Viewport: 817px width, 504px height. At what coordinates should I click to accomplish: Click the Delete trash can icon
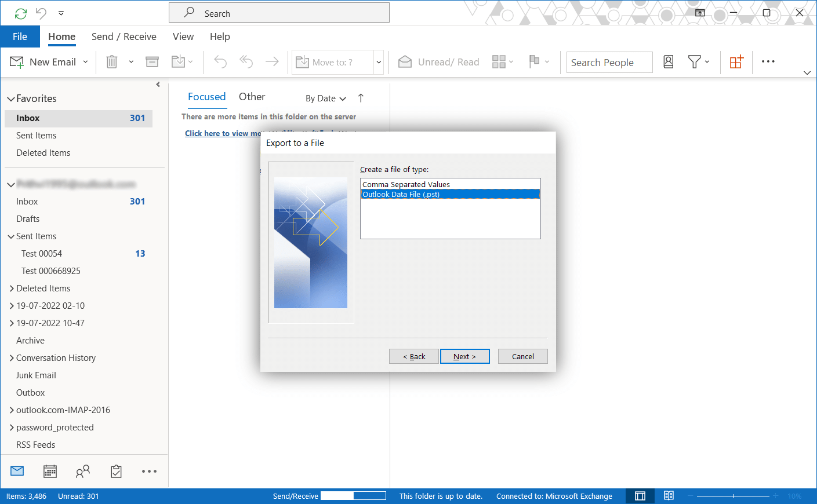tap(112, 62)
